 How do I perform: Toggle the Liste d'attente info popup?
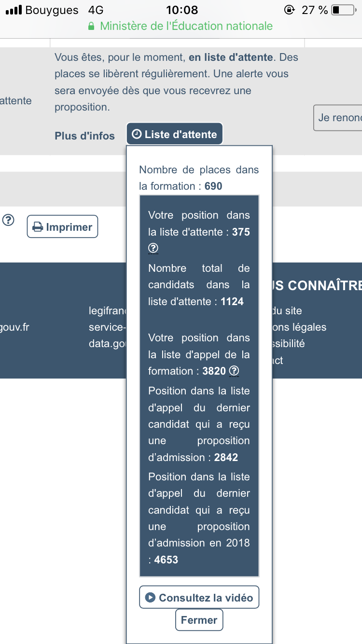click(175, 134)
